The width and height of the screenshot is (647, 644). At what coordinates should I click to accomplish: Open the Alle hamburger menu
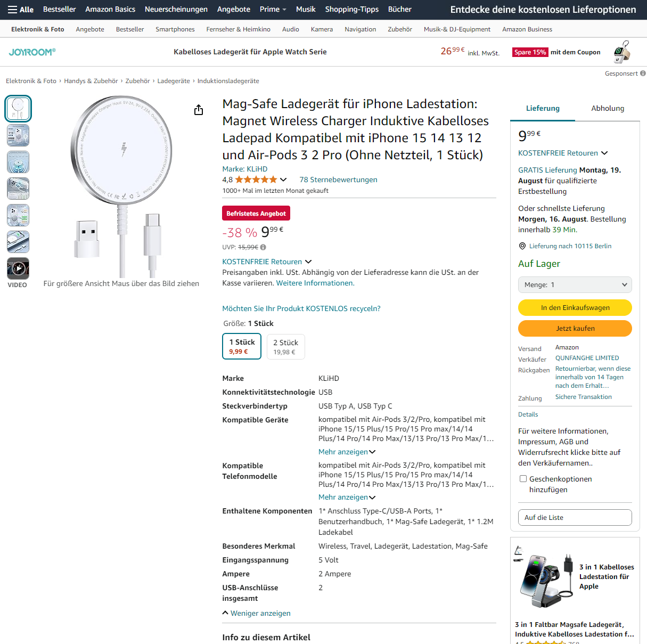pyautogui.click(x=21, y=10)
